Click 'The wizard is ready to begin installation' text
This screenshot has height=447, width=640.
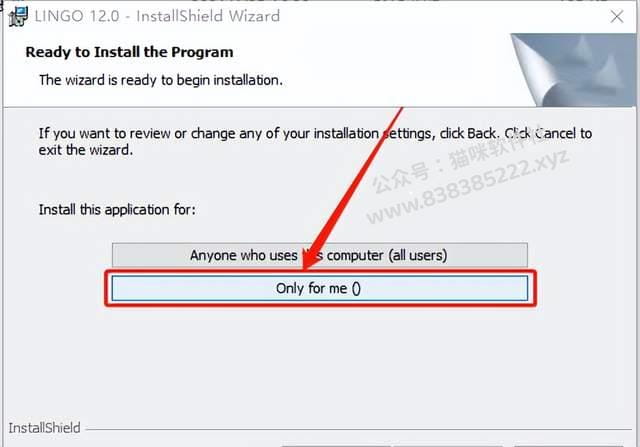[x=161, y=80]
